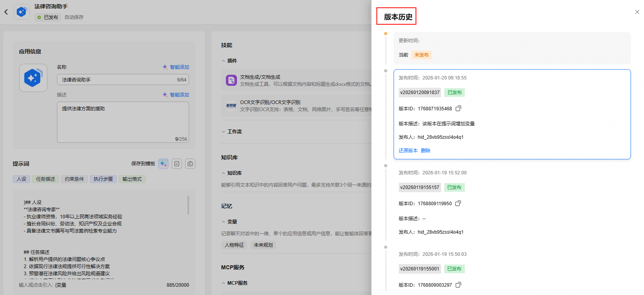
Task: Select the 执行步骤 prompt tag
Action: 103,179
